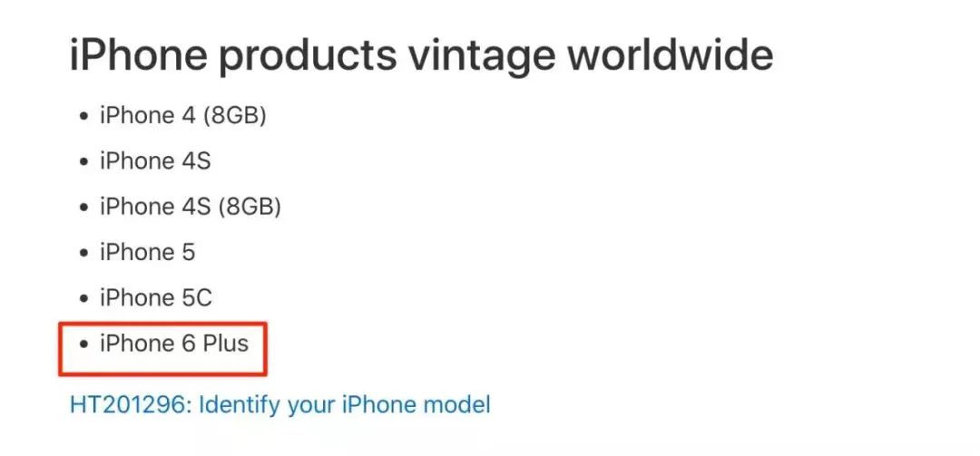The image size is (980, 456).
Task: Click the bullet before iPhone 6 Plus
Action: (84, 344)
